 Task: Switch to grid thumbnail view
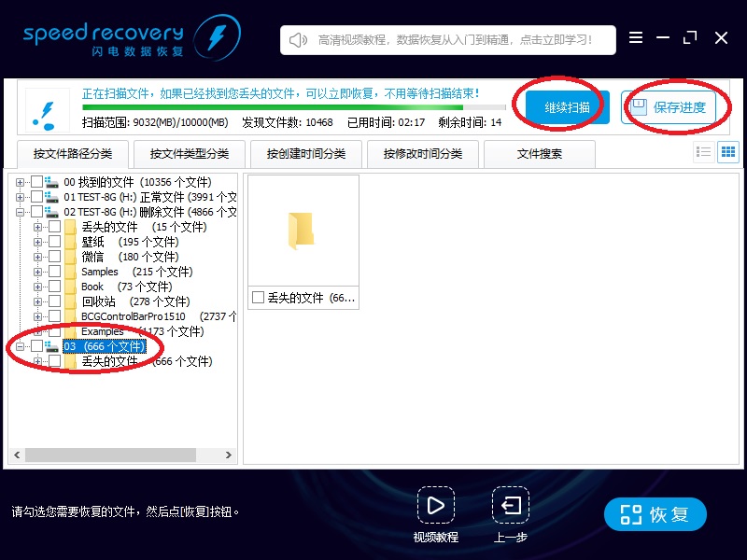pyautogui.click(x=727, y=152)
